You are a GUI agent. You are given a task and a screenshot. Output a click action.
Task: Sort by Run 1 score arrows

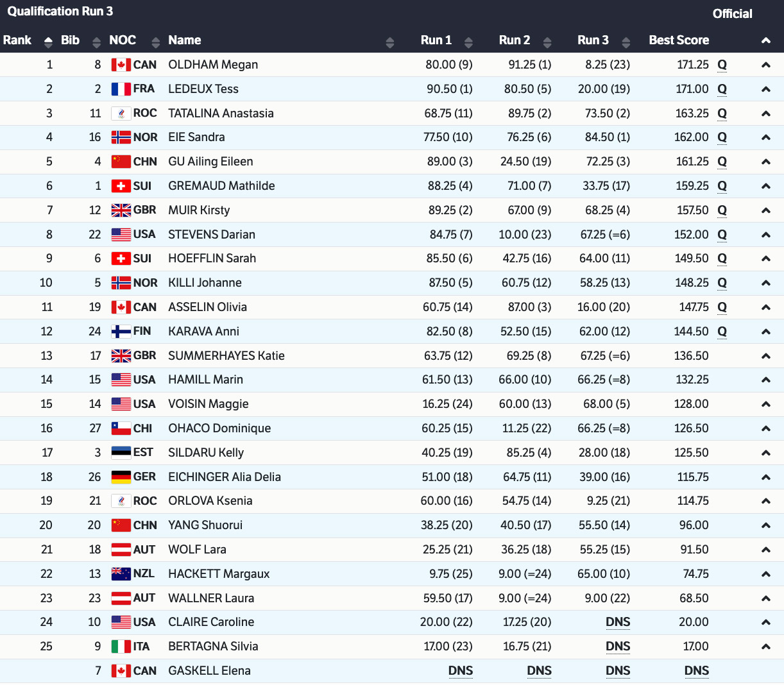pyautogui.click(x=468, y=42)
